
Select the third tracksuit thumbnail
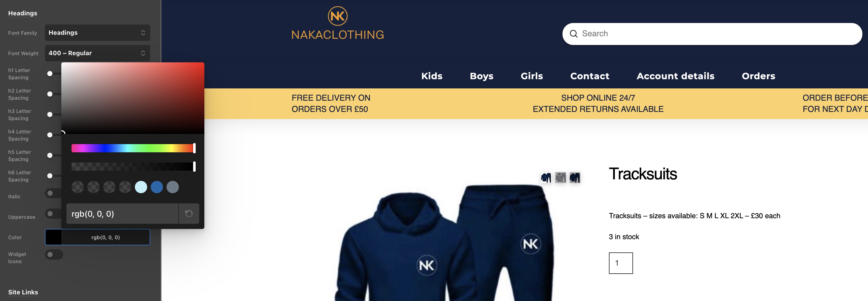point(575,178)
